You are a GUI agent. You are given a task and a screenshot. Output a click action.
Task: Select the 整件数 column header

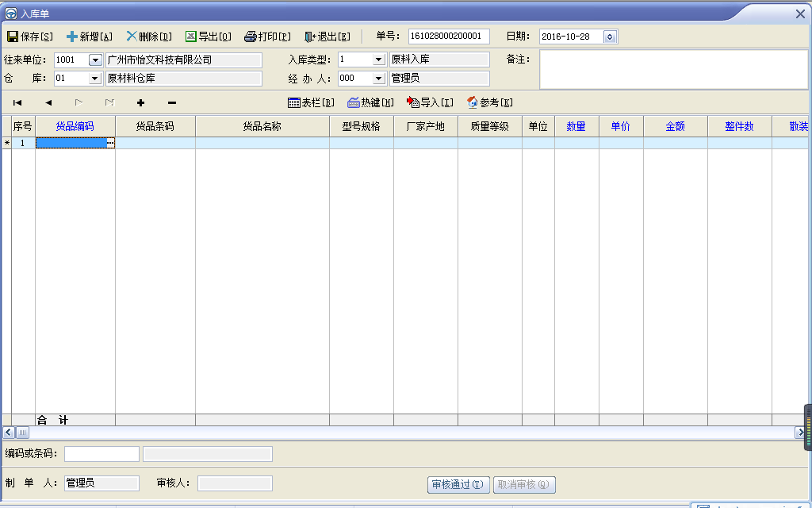[740, 126]
